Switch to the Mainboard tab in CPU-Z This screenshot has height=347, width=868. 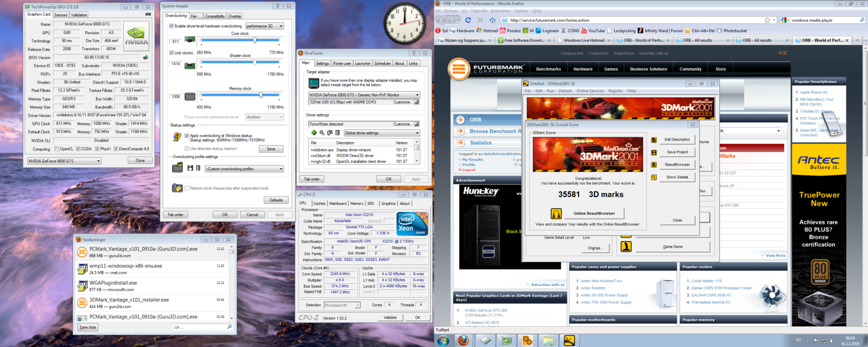338,203
